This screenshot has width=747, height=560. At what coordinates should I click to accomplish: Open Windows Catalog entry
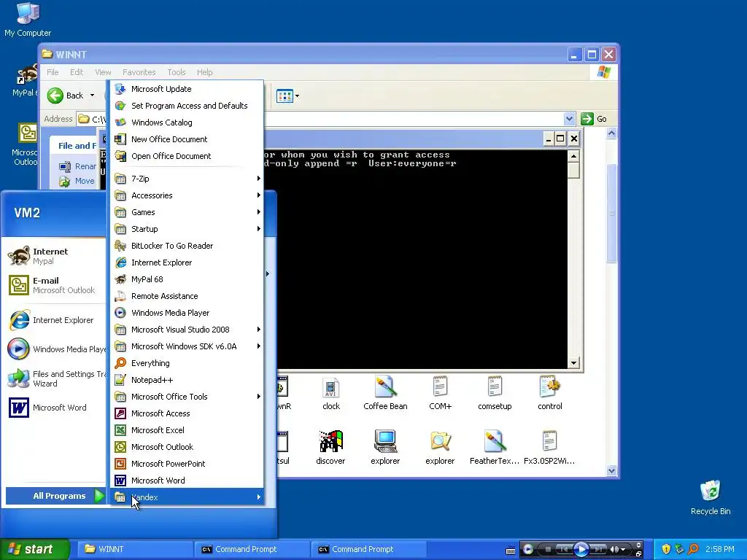(187, 122)
